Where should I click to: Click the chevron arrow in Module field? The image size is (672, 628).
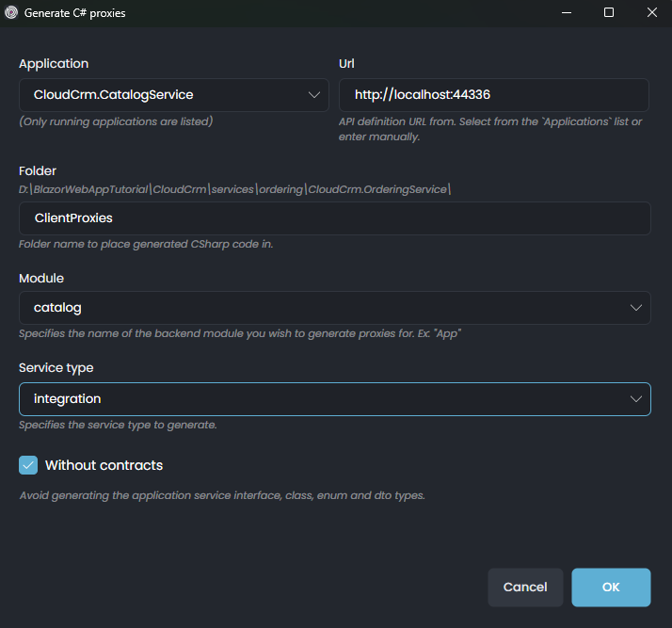click(x=636, y=308)
